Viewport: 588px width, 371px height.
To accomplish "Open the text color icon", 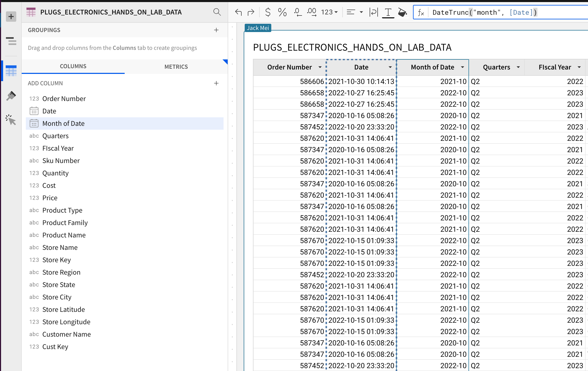I will click(x=388, y=12).
